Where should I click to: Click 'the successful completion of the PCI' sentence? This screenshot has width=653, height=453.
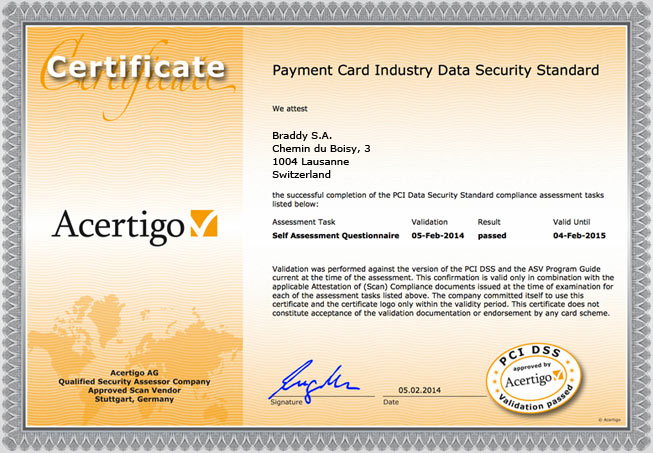[x=438, y=199]
